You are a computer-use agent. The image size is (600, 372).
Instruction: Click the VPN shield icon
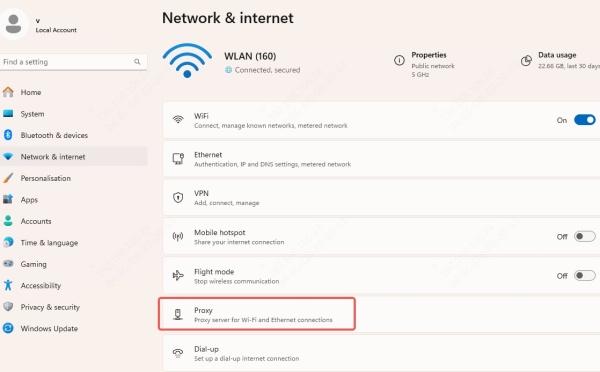tap(178, 197)
